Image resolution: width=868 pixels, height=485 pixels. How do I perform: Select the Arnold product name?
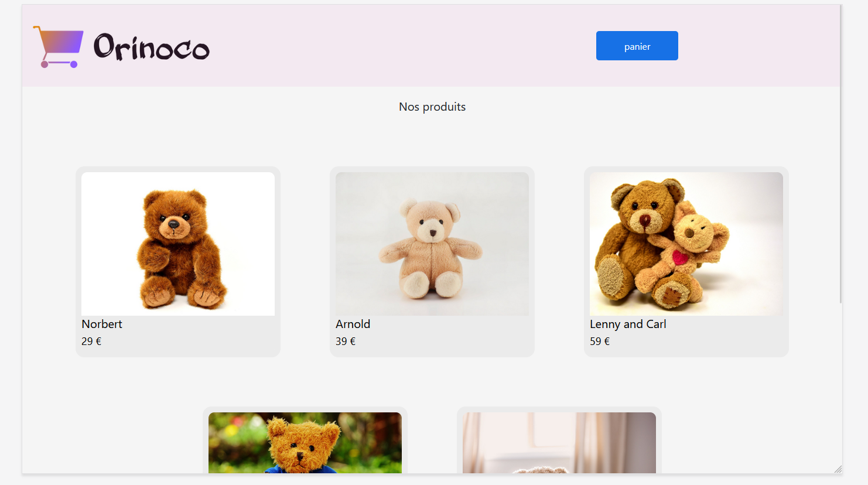click(353, 324)
